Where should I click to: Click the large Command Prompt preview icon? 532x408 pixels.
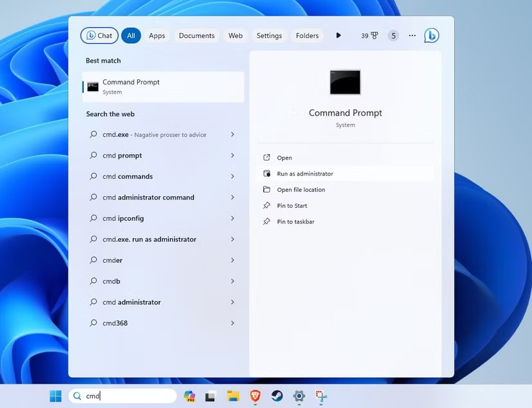click(345, 83)
